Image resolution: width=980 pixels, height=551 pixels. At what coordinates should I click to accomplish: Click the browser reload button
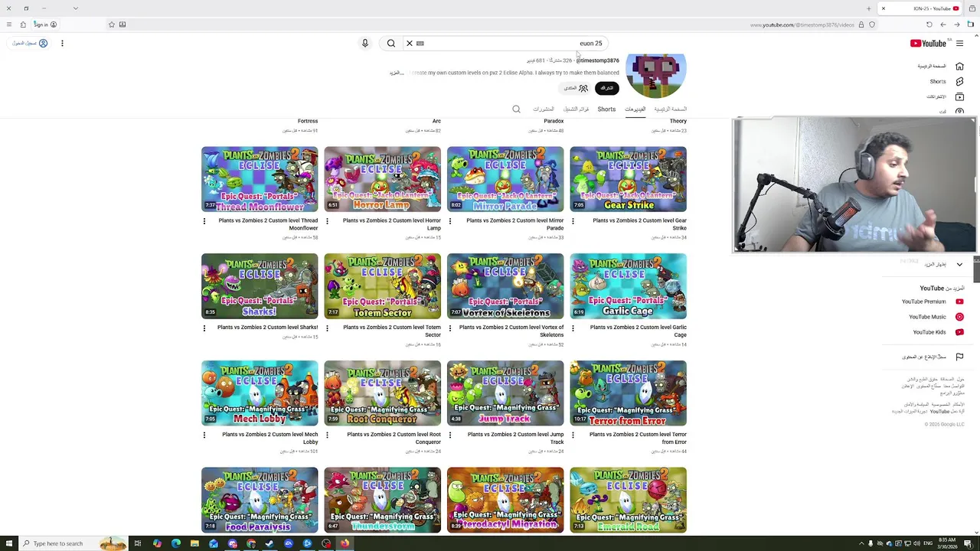(929, 24)
